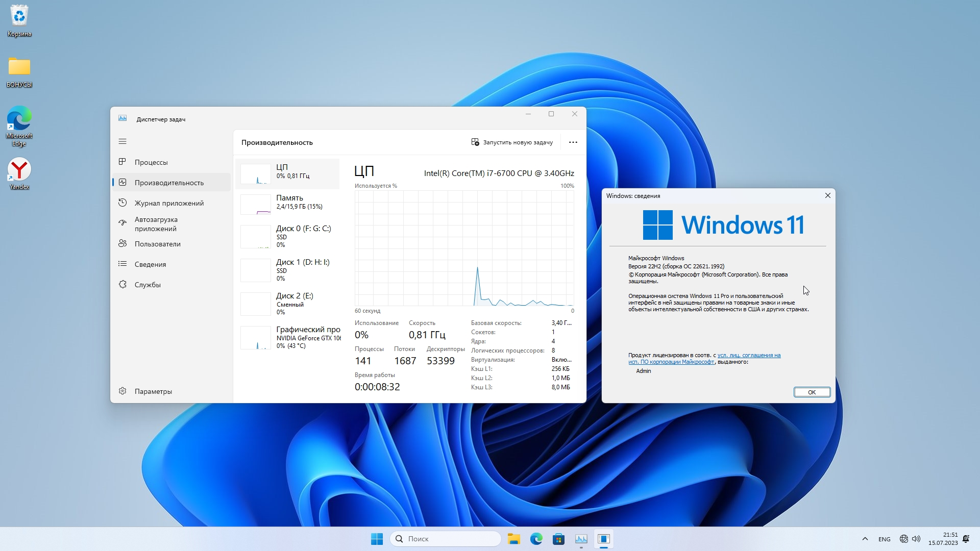Open Startup apps (Автозагрузка приложений)

[x=156, y=224]
